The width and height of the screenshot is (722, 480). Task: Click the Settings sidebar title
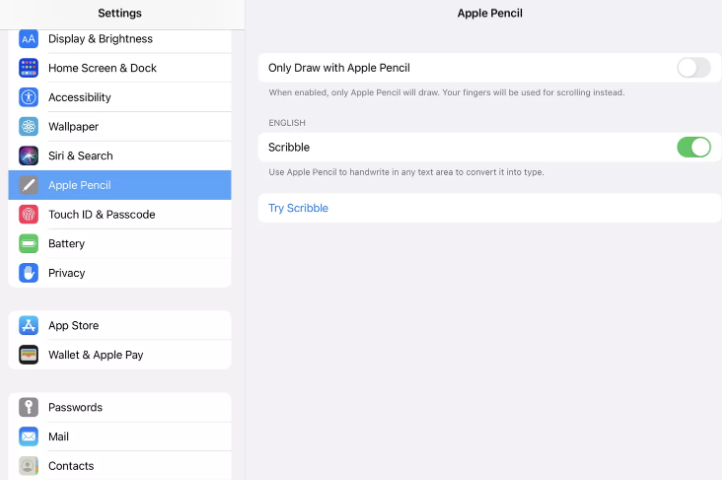pyautogui.click(x=120, y=13)
